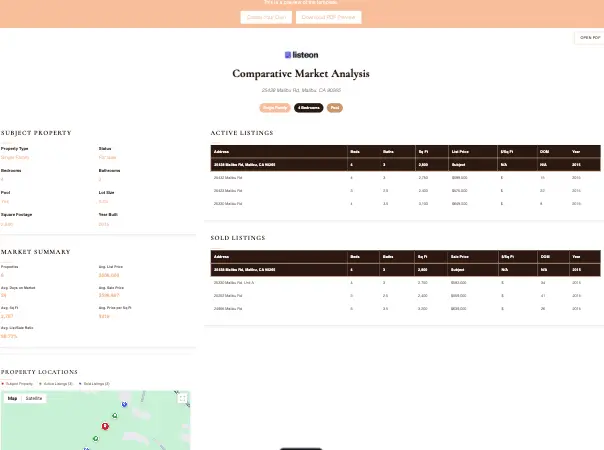Viewport: 604px width, 450px height.
Task: Select subject property row in Active Listings
Action: pos(405,165)
